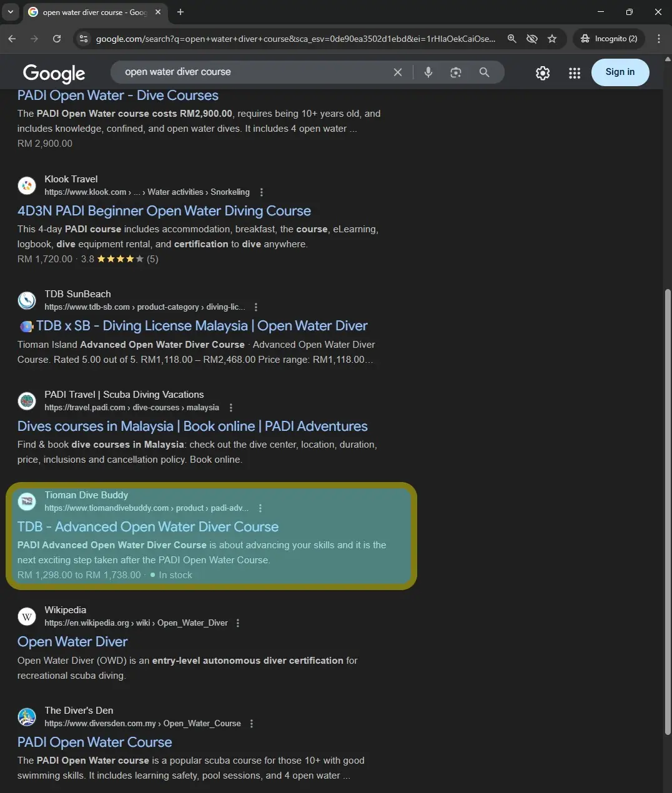This screenshot has width=672, height=793.
Task: Open the Chrome three-dot menu
Action: pyautogui.click(x=659, y=39)
